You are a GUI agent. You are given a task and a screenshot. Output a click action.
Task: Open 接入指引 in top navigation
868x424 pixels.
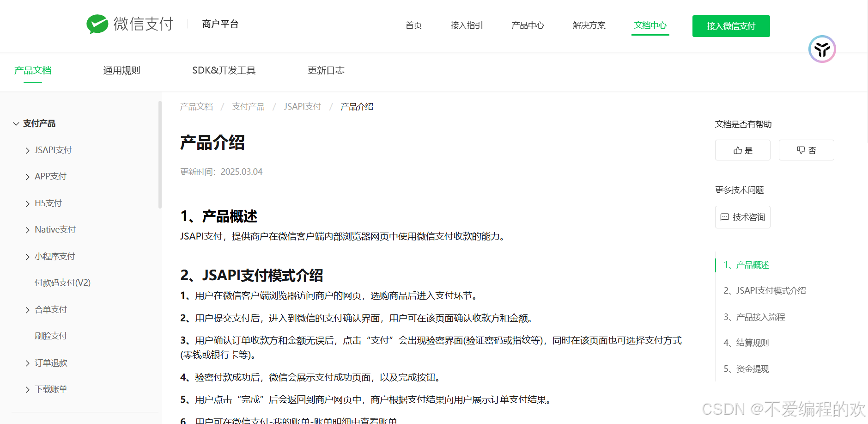(x=467, y=25)
